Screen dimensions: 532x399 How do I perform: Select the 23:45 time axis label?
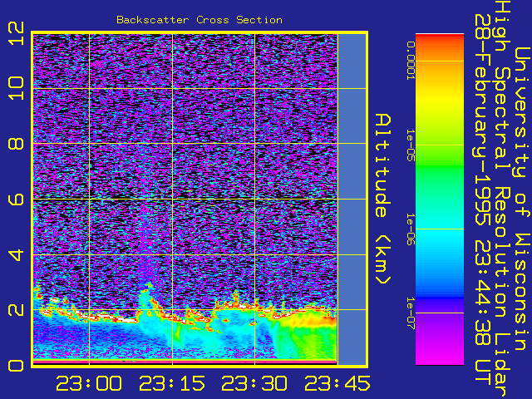[337, 383]
